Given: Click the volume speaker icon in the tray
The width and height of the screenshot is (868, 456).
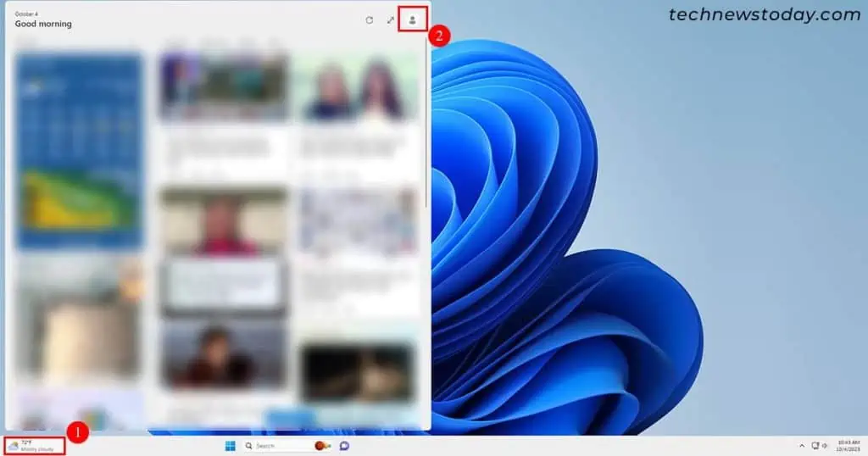Looking at the screenshot, I should (825, 446).
